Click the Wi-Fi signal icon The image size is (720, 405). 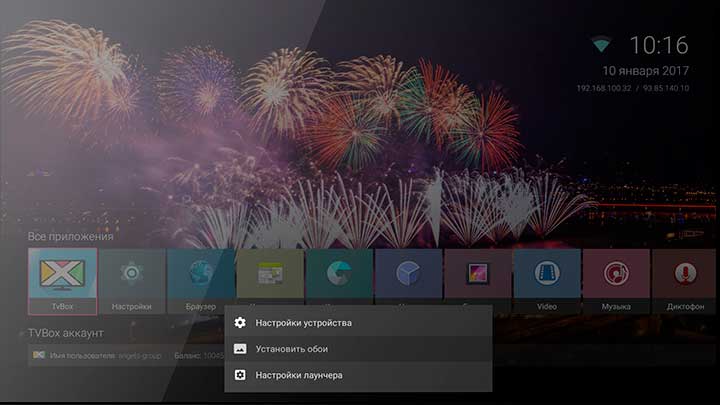(601, 45)
